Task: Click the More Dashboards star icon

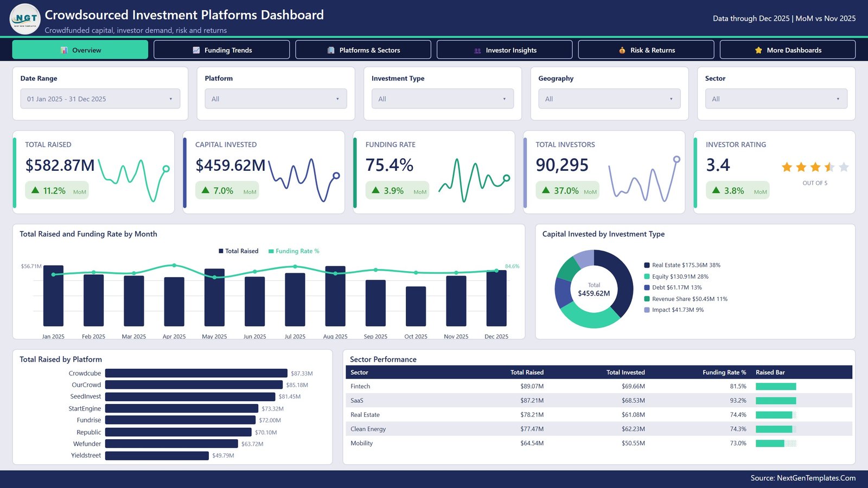Action: point(758,50)
